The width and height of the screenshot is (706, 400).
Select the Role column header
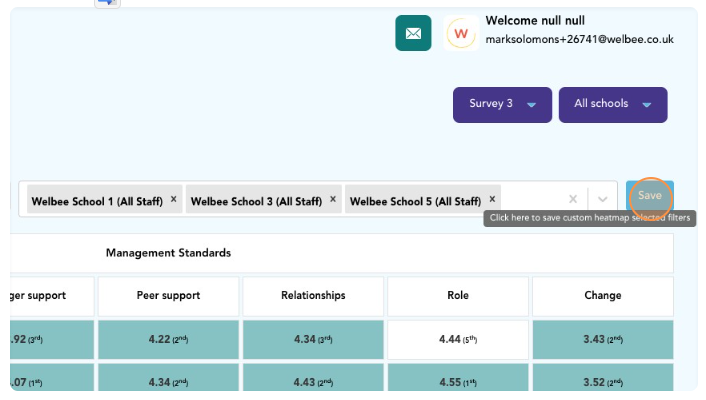(457, 296)
